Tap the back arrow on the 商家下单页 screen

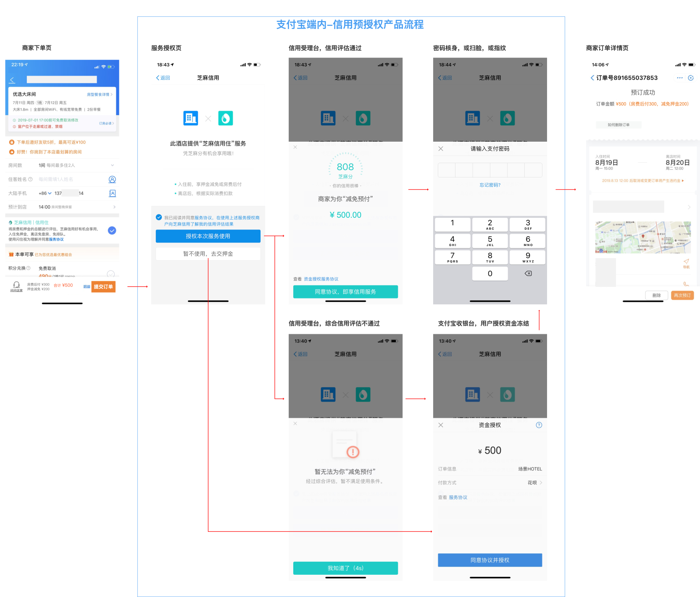coord(12,80)
